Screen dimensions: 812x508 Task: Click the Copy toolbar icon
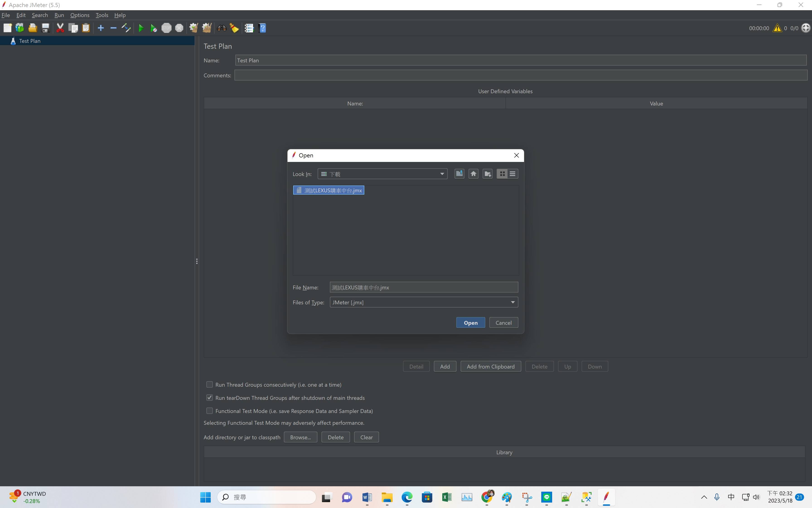click(73, 28)
